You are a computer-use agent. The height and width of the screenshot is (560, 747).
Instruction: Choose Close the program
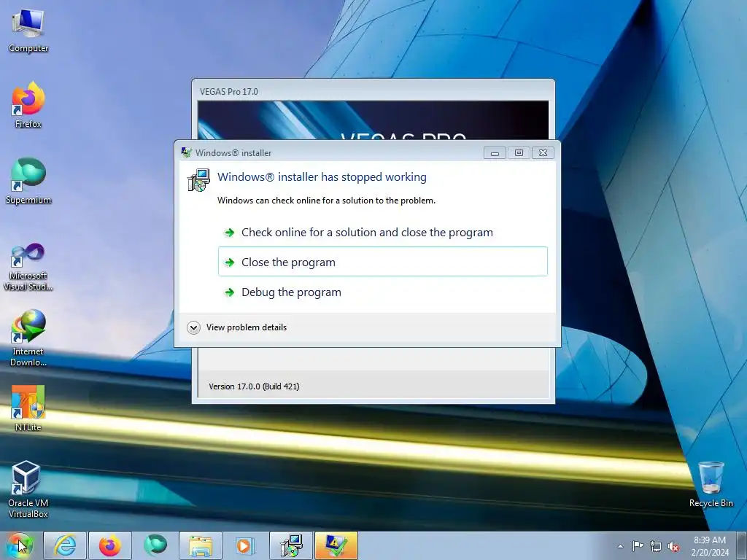click(x=382, y=262)
